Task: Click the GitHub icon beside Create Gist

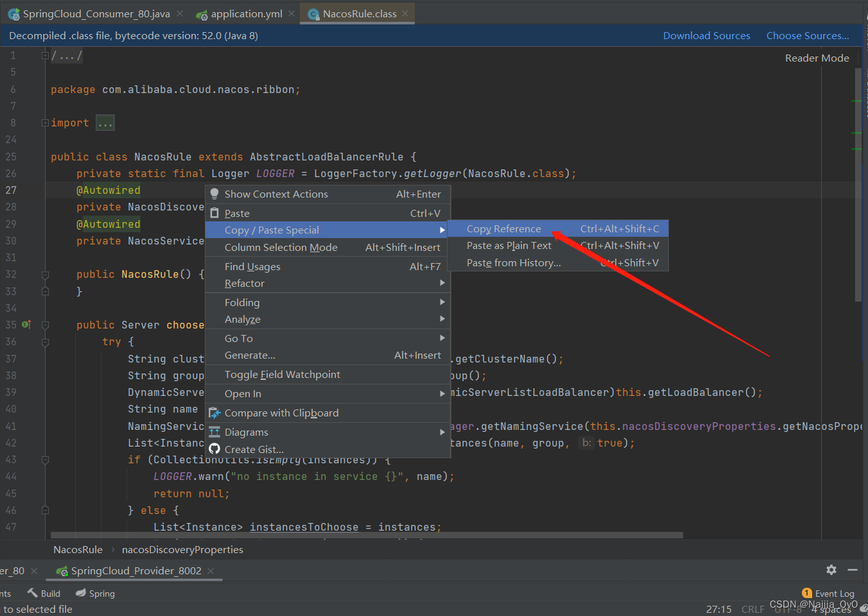Action: pyautogui.click(x=214, y=449)
